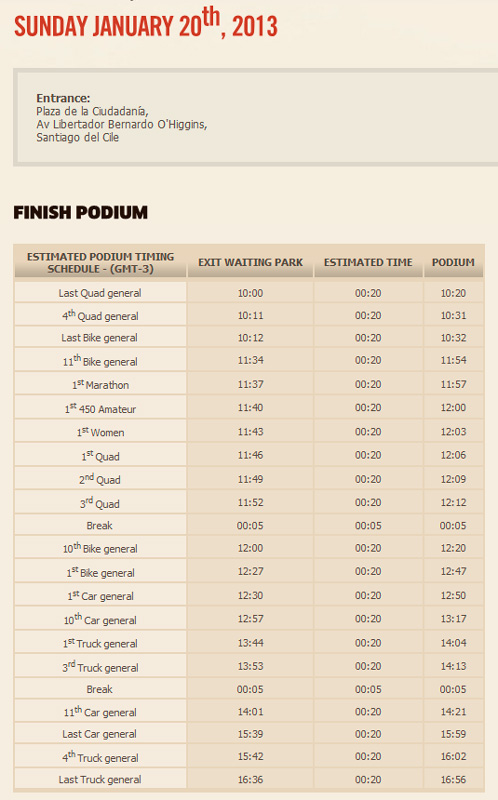
Task: Click the 1st Women row label
Action: (x=101, y=432)
